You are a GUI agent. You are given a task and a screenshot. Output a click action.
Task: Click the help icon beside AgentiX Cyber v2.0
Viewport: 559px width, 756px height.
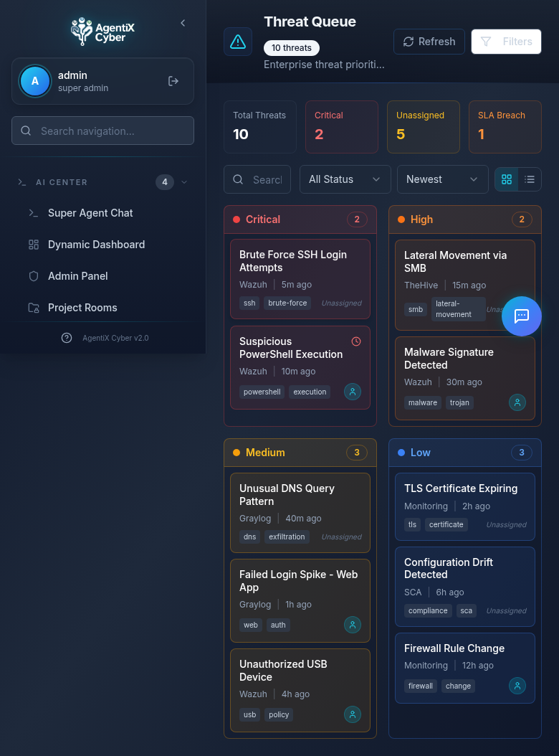pos(67,338)
